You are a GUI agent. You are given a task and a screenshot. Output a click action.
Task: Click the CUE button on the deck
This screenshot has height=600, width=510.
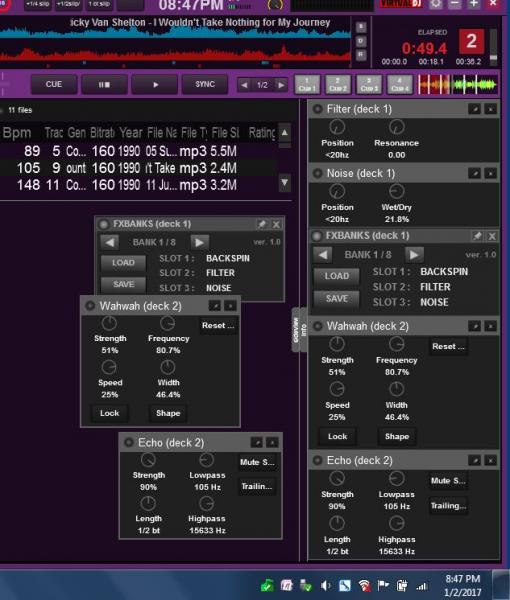pos(54,85)
